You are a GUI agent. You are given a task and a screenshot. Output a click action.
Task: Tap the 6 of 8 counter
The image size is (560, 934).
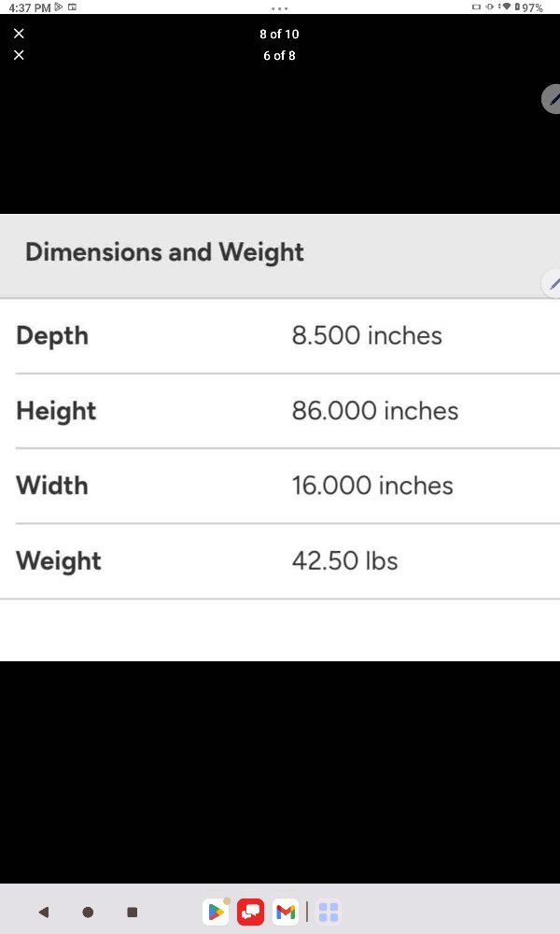pos(279,55)
